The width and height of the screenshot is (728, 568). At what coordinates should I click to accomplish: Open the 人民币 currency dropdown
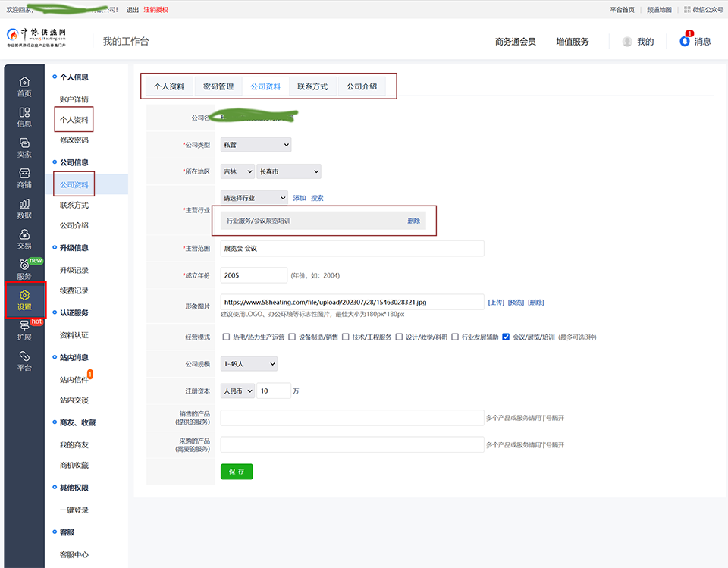coord(237,391)
